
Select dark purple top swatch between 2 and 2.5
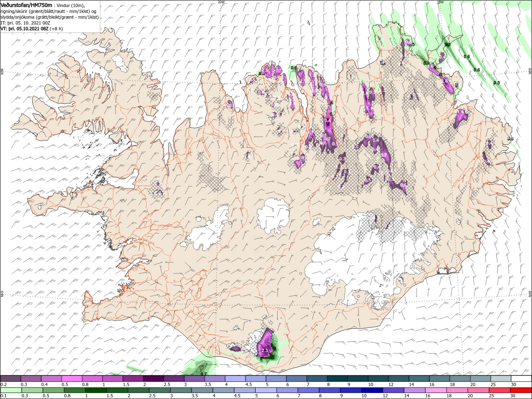[153, 379]
